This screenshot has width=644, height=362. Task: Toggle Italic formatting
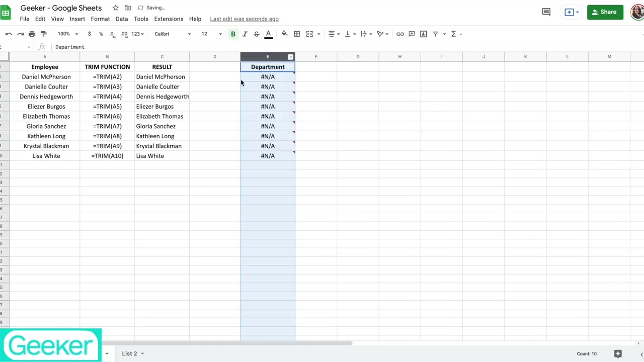pos(245,34)
